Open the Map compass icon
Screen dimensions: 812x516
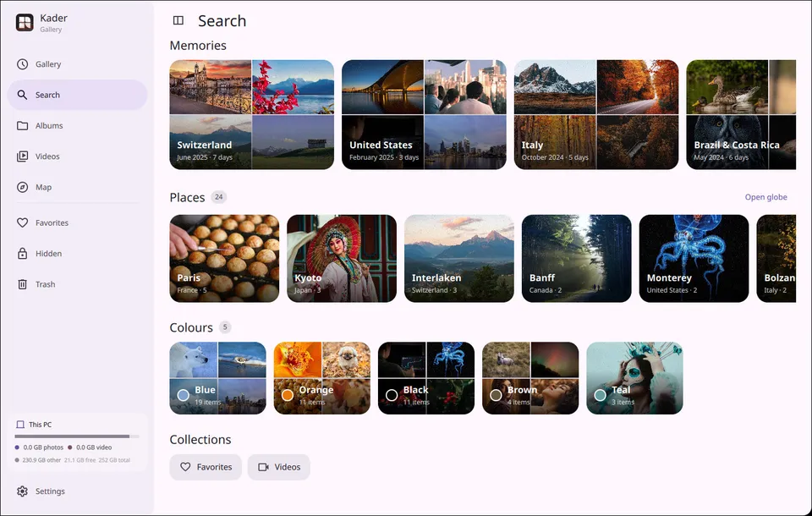click(x=22, y=187)
